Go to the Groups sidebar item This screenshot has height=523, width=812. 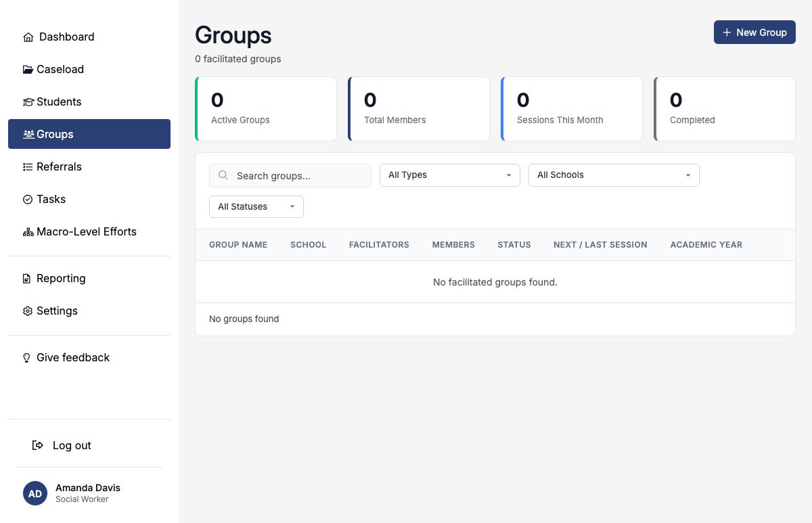coord(89,134)
